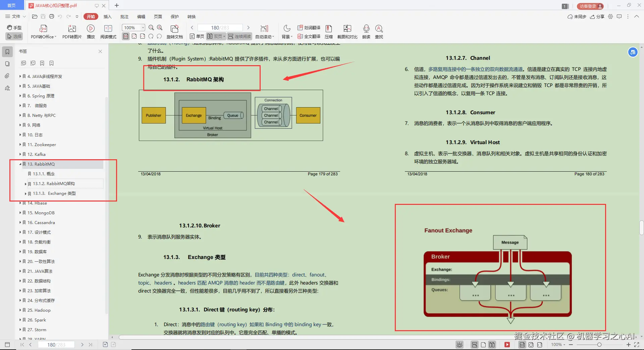Switch to the 编辑 edit tab

[141, 16]
